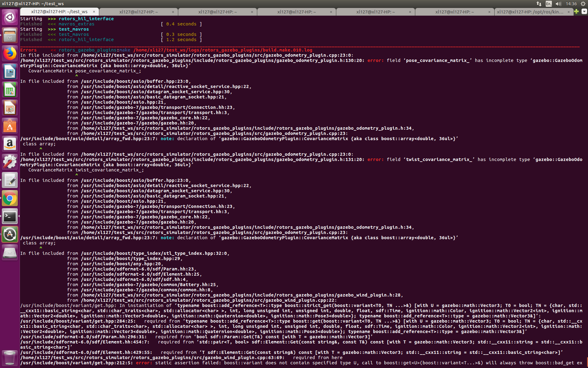Launch the Amazon launcher in the dock

pos(10,143)
